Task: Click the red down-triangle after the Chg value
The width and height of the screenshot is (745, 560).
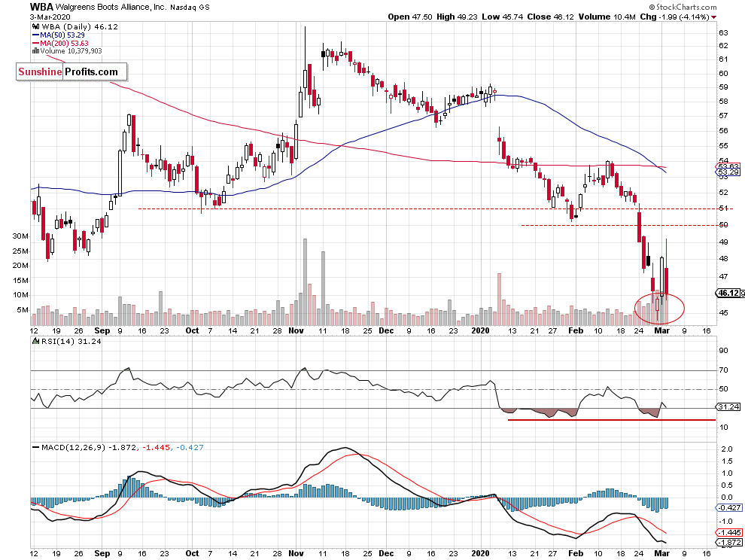Action: point(713,17)
